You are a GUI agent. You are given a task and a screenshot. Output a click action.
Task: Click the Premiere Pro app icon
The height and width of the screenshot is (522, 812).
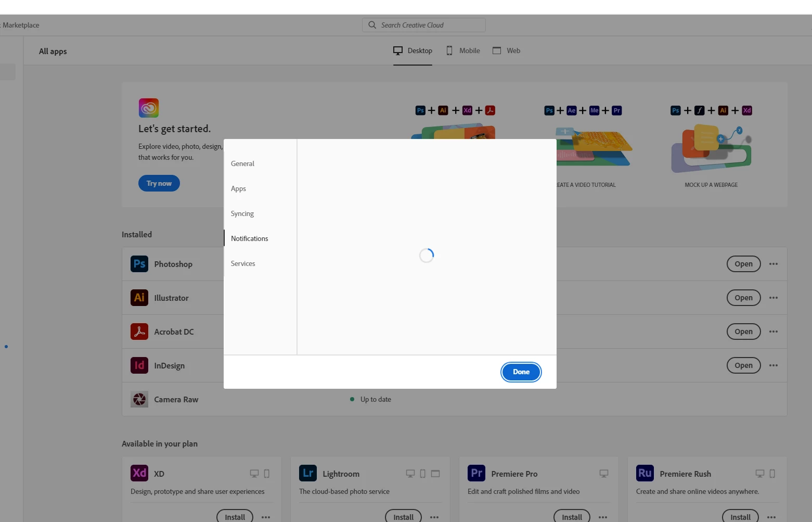[476, 473]
